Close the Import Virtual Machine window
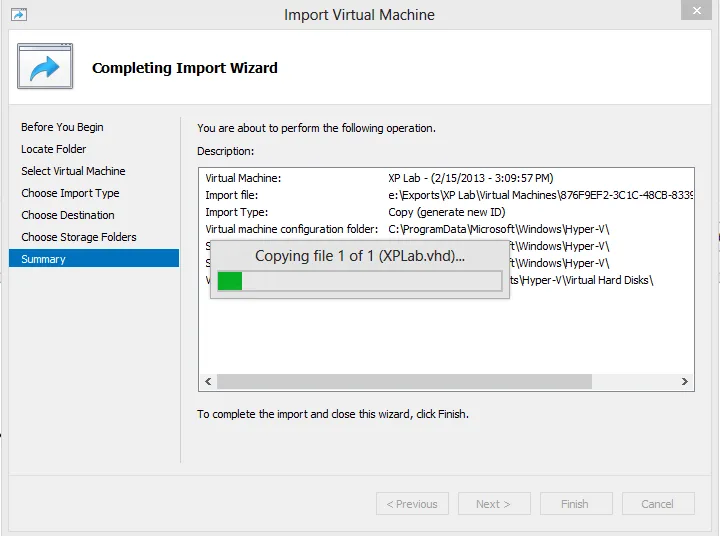Viewport: 720px width, 536px height. click(697, 10)
